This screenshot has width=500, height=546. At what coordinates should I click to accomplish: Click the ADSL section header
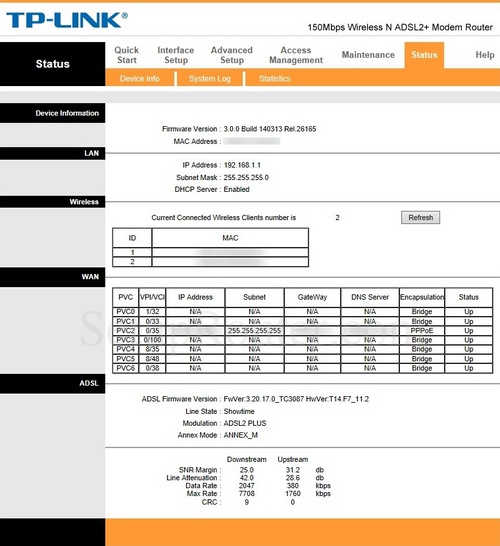[x=53, y=384]
